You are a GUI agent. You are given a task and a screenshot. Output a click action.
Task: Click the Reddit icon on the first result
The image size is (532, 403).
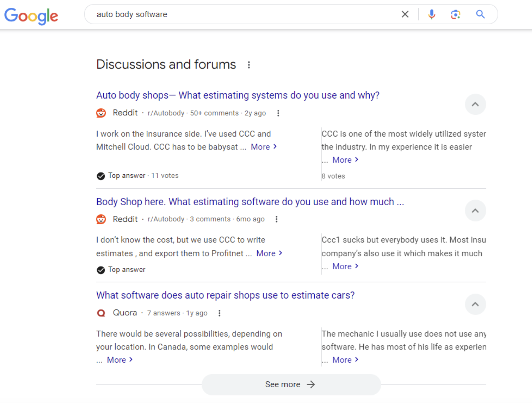coord(101,113)
